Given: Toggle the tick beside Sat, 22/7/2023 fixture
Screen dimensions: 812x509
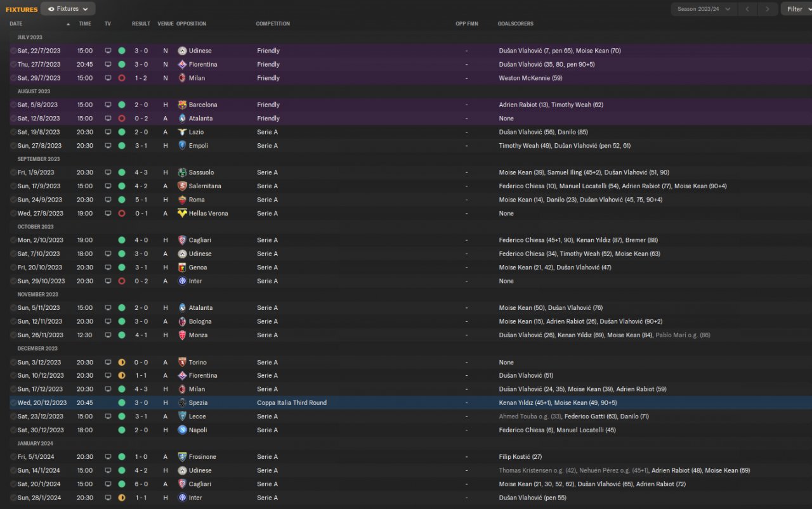Looking at the screenshot, I should pyautogui.click(x=13, y=51).
